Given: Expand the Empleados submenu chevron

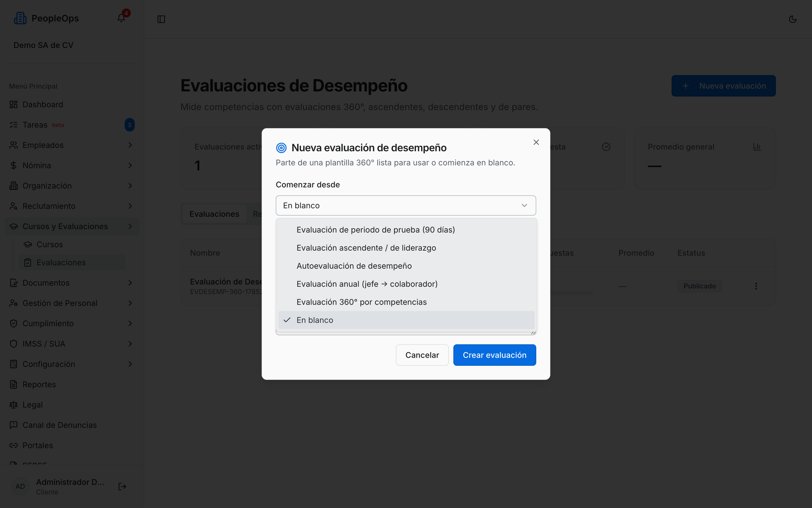Looking at the screenshot, I should pyautogui.click(x=130, y=145).
